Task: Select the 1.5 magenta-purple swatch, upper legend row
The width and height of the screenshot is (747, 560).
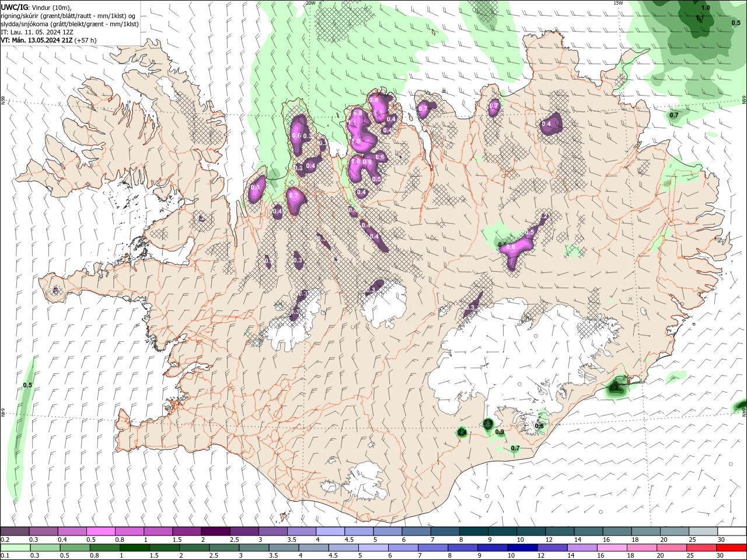Action: [186, 531]
